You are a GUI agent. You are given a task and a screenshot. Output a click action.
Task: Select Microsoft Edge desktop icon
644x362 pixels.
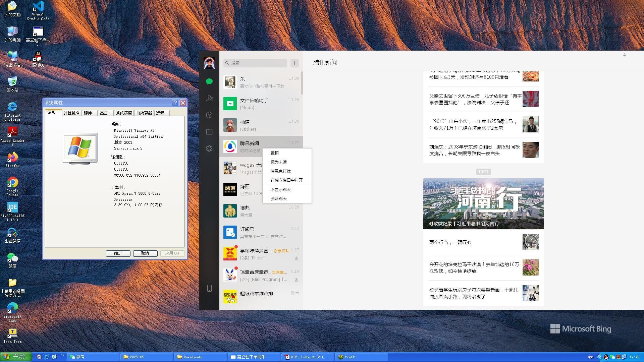(x=12, y=312)
